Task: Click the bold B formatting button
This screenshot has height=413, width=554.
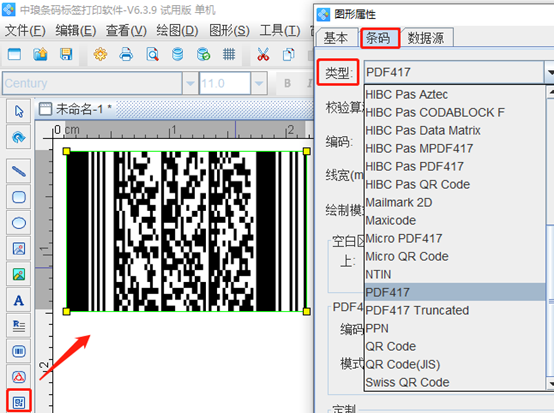Action: 288,83
